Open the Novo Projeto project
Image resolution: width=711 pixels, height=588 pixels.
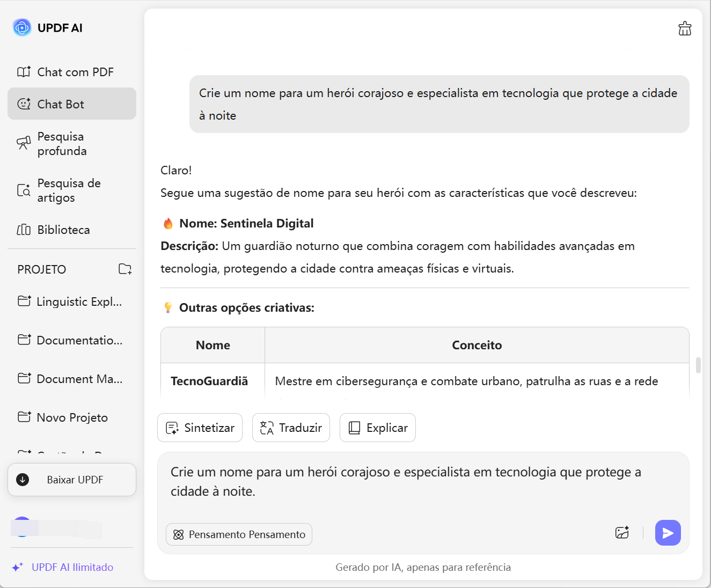(x=72, y=417)
